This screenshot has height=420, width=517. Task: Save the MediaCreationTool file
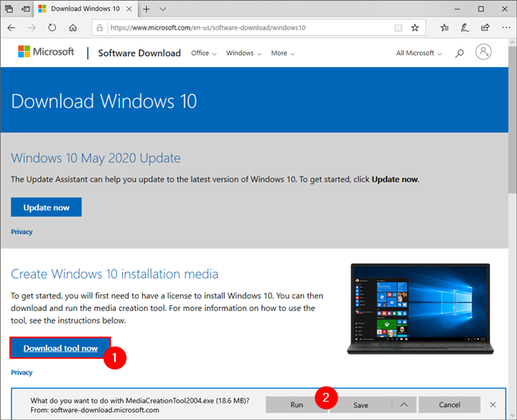point(361,405)
